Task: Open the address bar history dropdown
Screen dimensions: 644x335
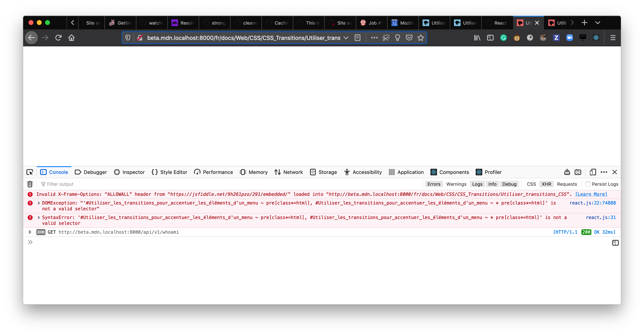Action: tap(346, 38)
